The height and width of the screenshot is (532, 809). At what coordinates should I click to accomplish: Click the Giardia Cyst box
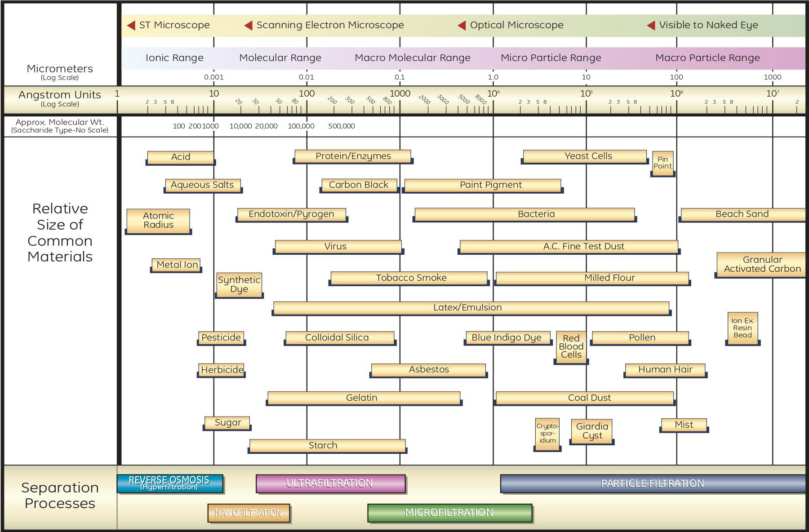pos(592,431)
